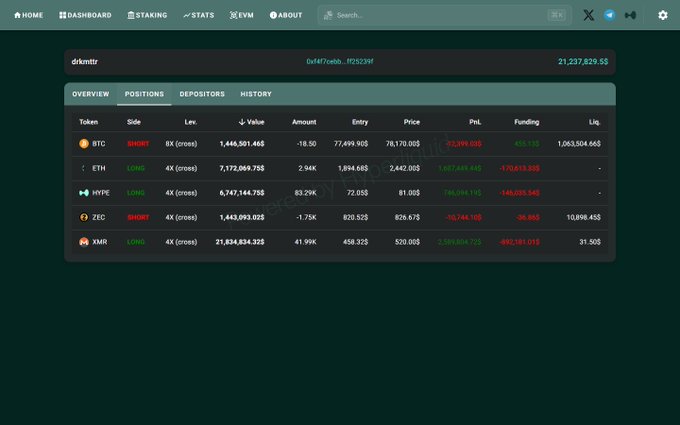The height and width of the screenshot is (425, 680).
Task: Sort by the Entry column header
Action: (x=360, y=122)
